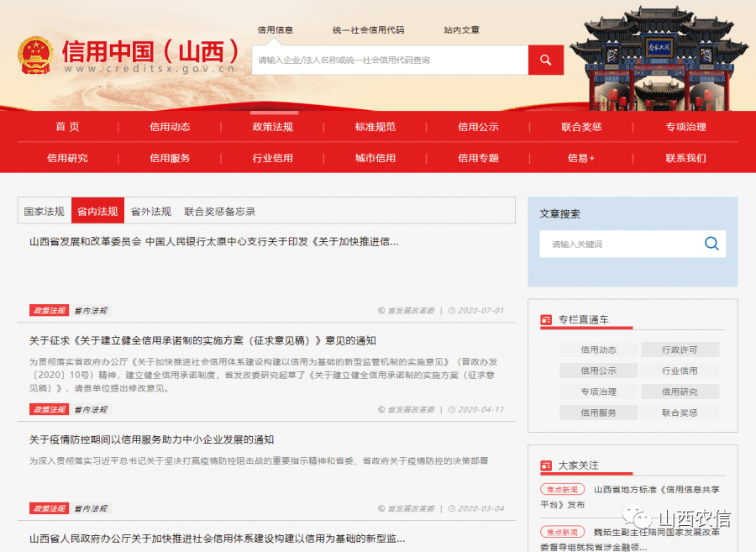Click the date 2020-04-17
Image resolution: width=756 pixels, height=552 pixels.
pyautogui.click(x=480, y=409)
